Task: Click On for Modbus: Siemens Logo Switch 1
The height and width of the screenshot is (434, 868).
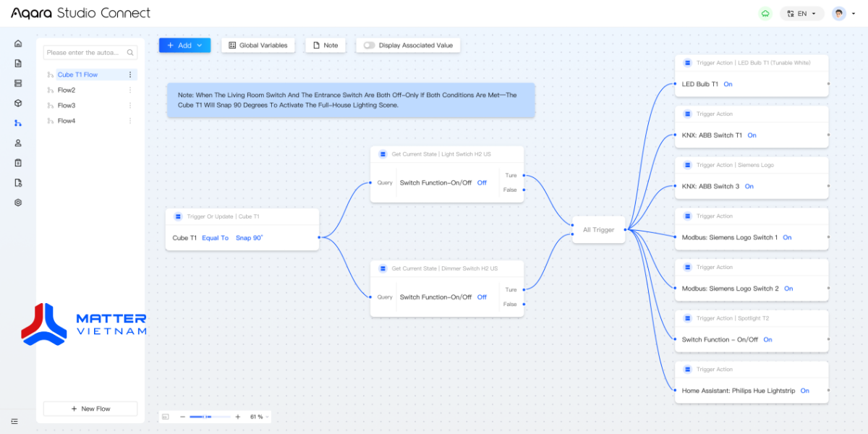Action: tap(787, 237)
